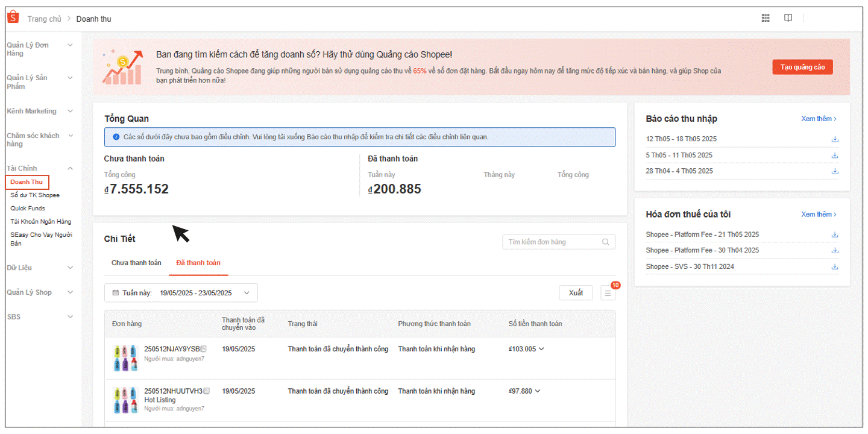
Task: Click the Tạo quảng cáo button
Action: [x=802, y=67]
